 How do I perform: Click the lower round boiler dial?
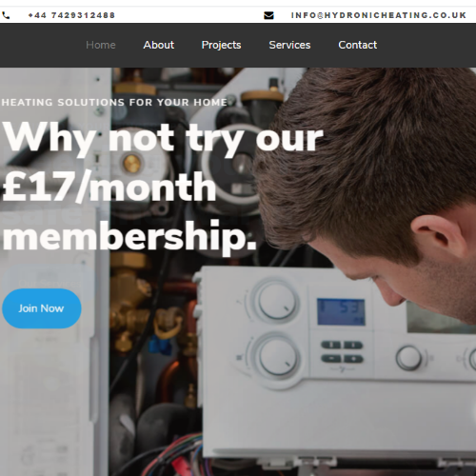[x=277, y=356]
